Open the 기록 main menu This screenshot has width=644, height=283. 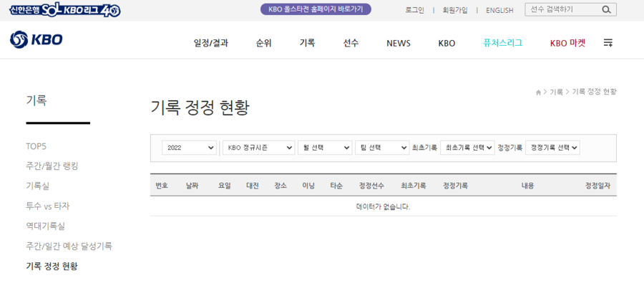click(x=307, y=43)
